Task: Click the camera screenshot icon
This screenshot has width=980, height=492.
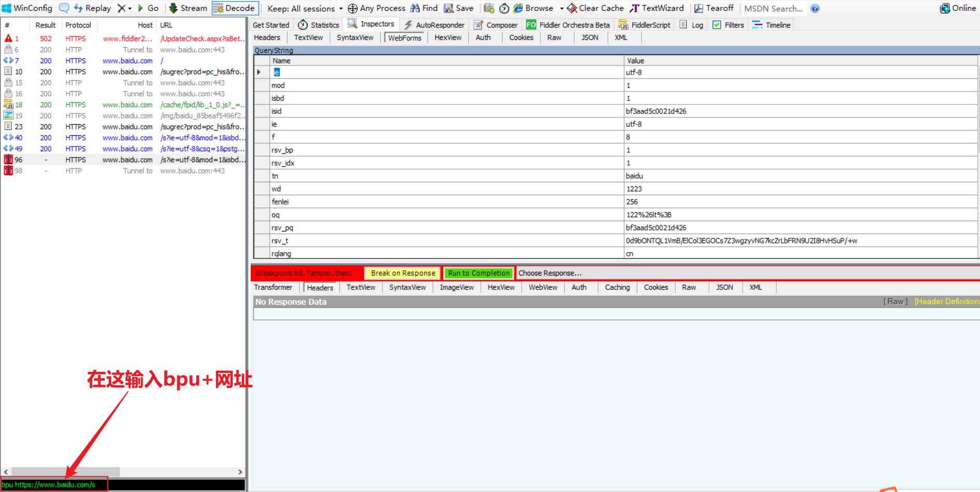Action: tap(489, 8)
